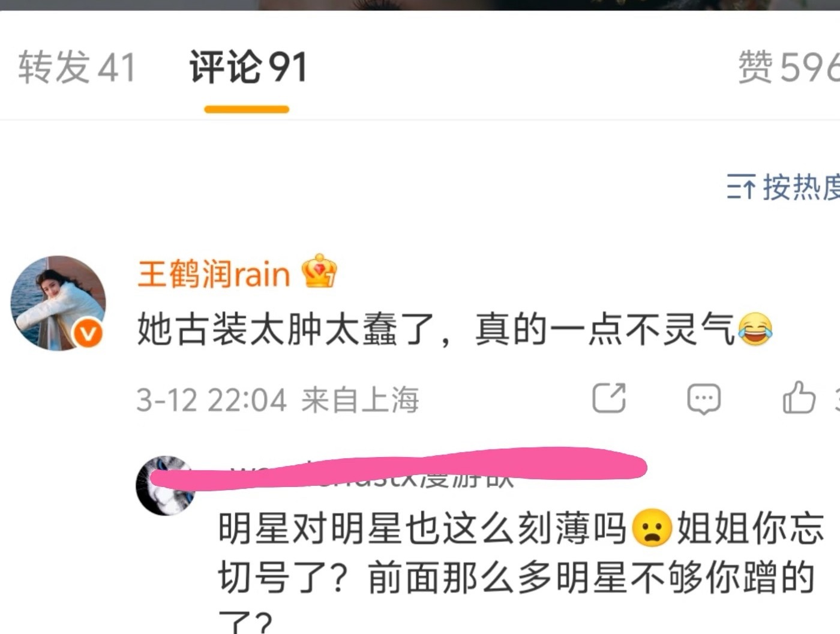The image size is (840, 634).
Task: Tap the laughing-crying emoji in the comment
Action: coord(755,329)
